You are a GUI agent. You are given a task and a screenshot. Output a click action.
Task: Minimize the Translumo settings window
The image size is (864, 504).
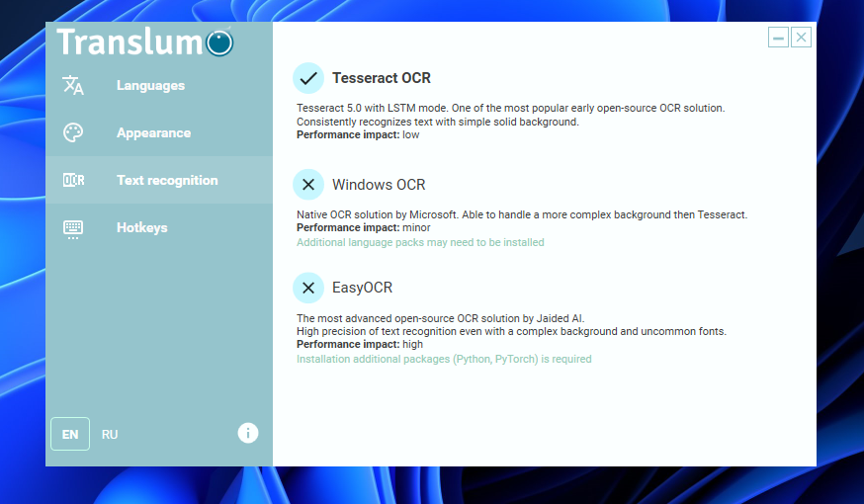point(779,38)
